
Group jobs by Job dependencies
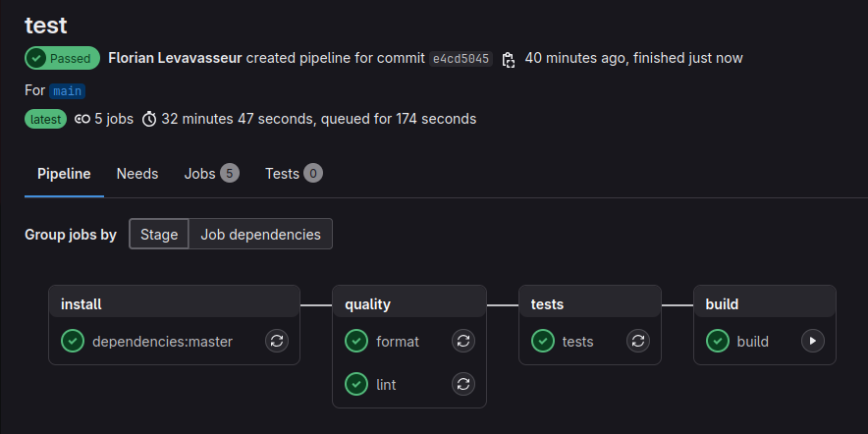pos(260,235)
